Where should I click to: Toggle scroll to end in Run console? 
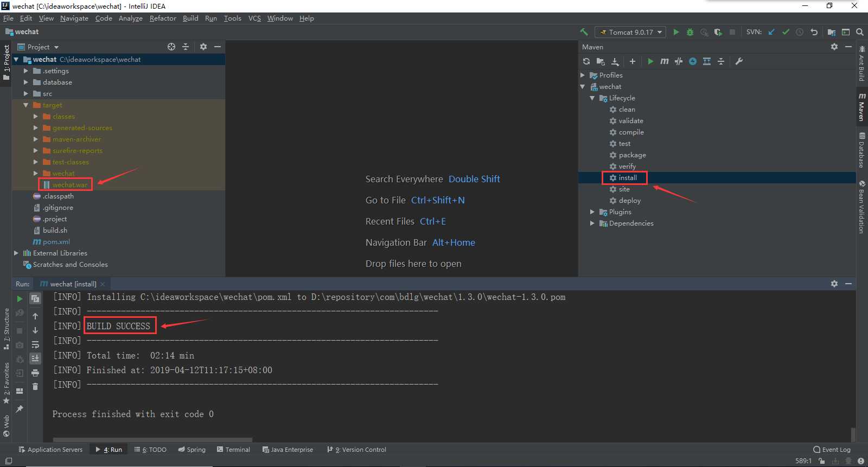[x=35, y=358]
